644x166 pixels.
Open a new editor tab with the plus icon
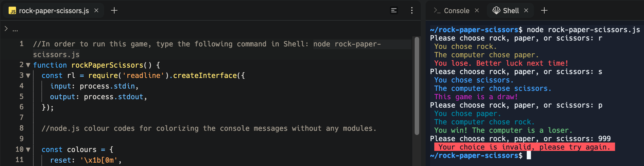(x=114, y=10)
